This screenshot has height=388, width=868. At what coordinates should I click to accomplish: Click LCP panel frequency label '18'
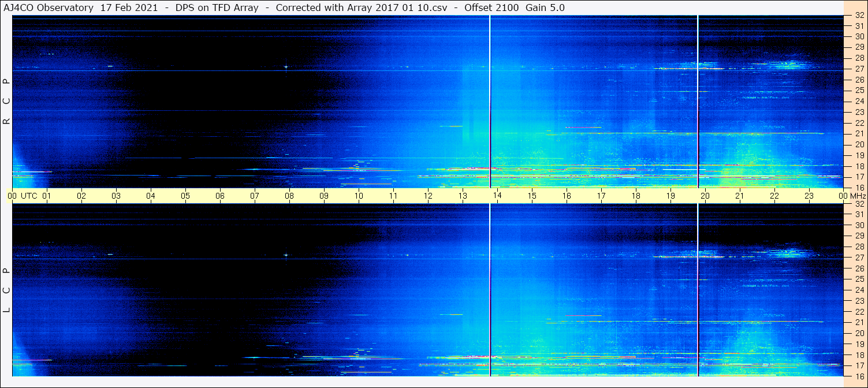coord(859,355)
